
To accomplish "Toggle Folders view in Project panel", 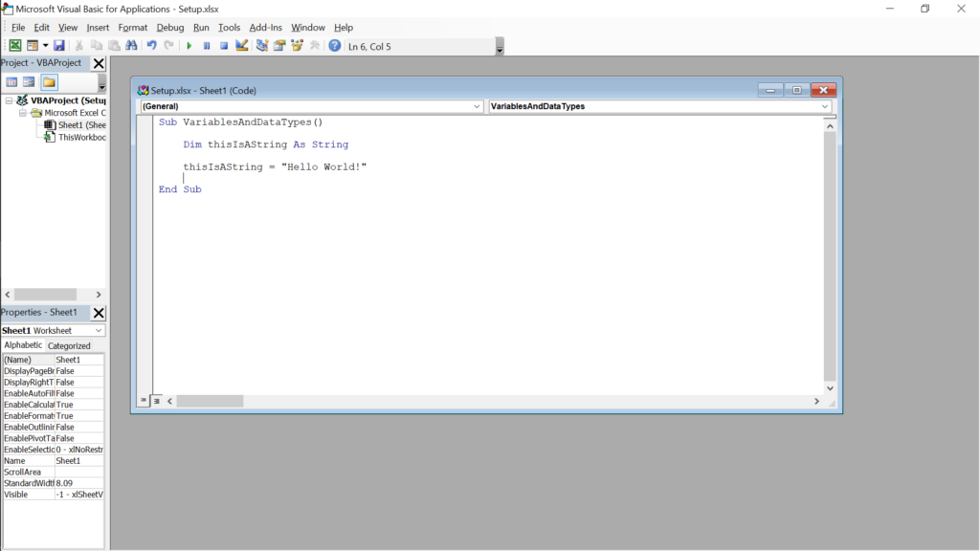I will tap(49, 82).
